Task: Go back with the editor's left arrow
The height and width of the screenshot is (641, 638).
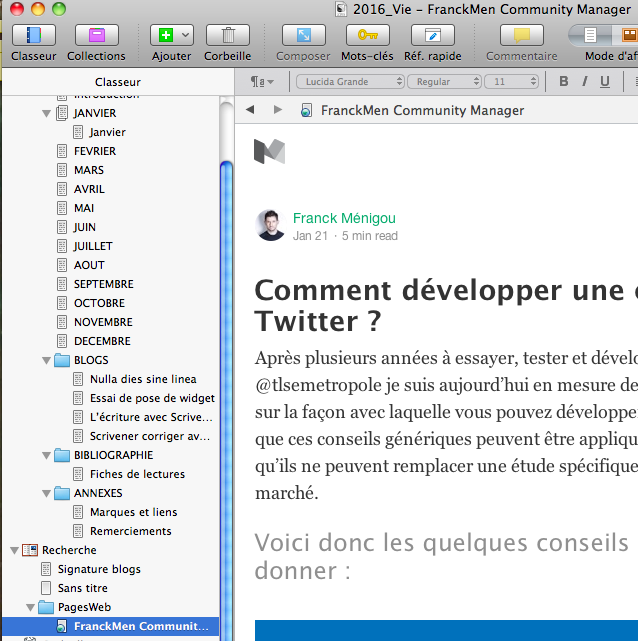Action: (x=250, y=110)
